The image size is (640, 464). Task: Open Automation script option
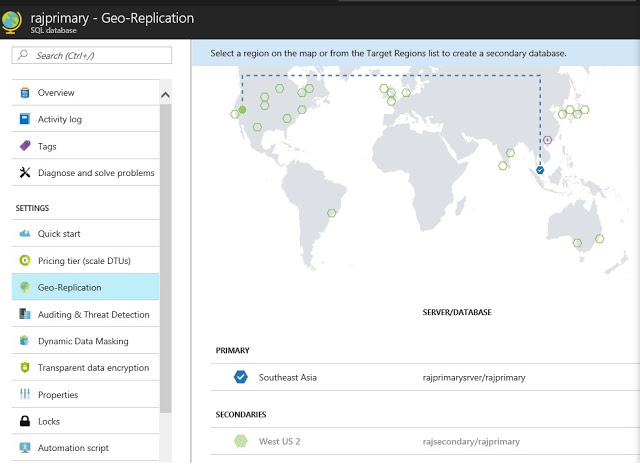73,449
